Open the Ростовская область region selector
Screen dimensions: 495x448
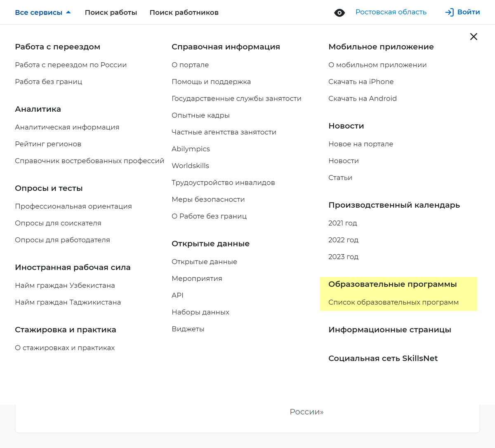pos(391,12)
